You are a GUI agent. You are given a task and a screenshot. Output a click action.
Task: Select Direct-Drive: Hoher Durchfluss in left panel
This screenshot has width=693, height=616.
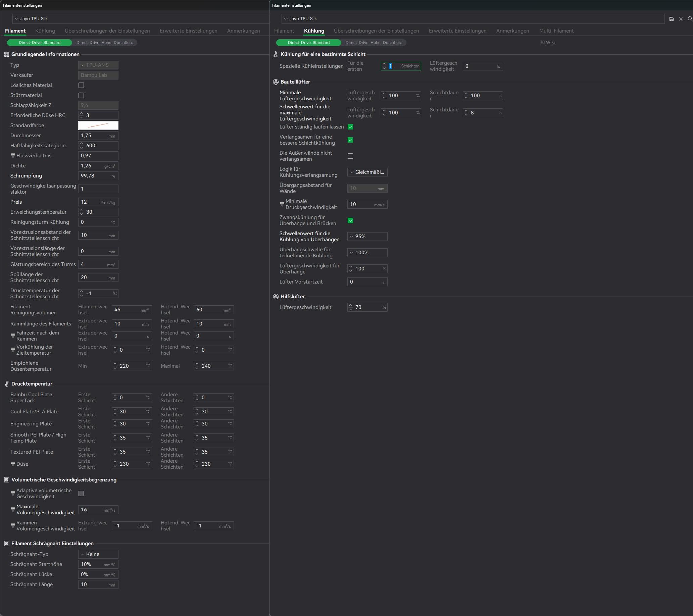tap(104, 42)
